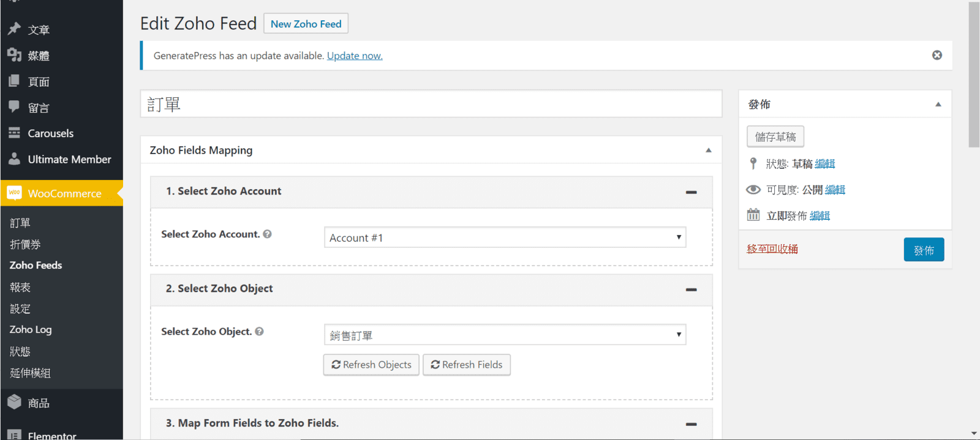Screen dimensions: 980x440
Task: Collapse the 發佈 publish box
Action: coord(938,104)
